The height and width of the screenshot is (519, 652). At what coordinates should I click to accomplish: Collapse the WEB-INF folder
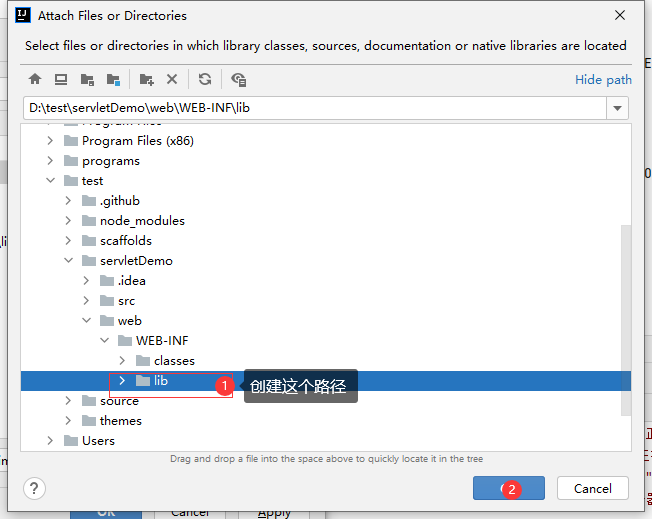[x=104, y=340]
